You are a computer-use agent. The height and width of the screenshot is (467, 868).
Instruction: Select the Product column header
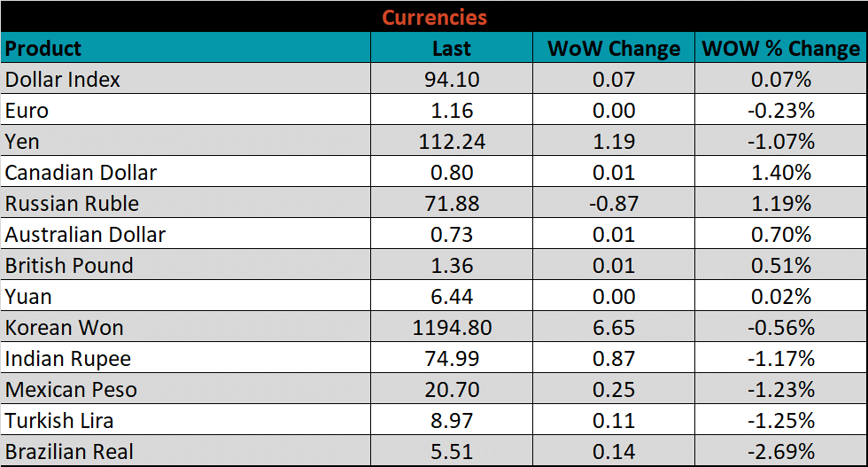(43, 48)
